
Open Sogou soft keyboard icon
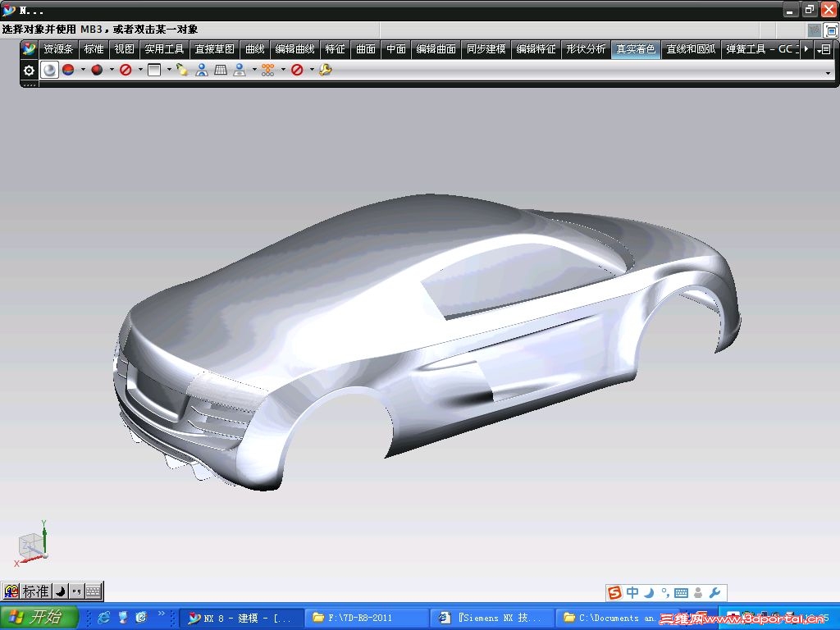pos(681,592)
